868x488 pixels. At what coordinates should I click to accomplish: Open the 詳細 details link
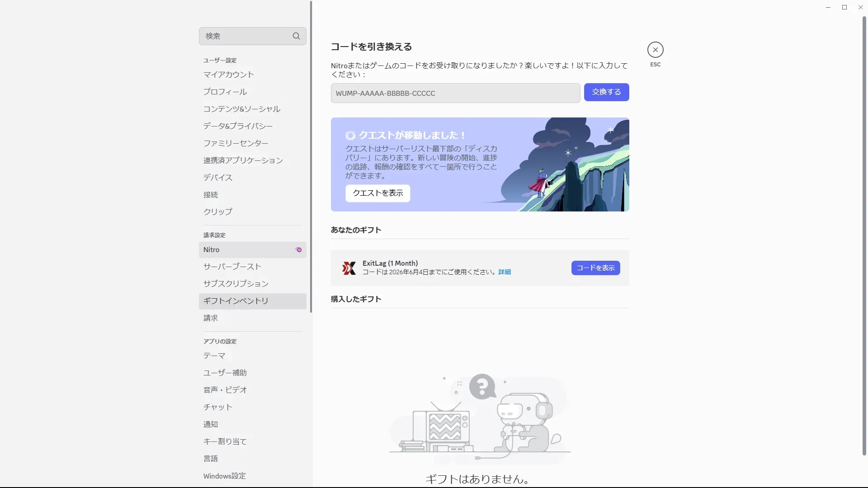pos(505,272)
